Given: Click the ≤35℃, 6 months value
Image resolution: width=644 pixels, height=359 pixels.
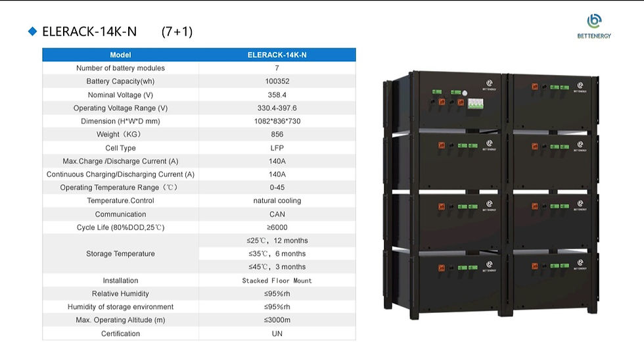Looking at the screenshot, I should pyautogui.click(x=277, y=253).
